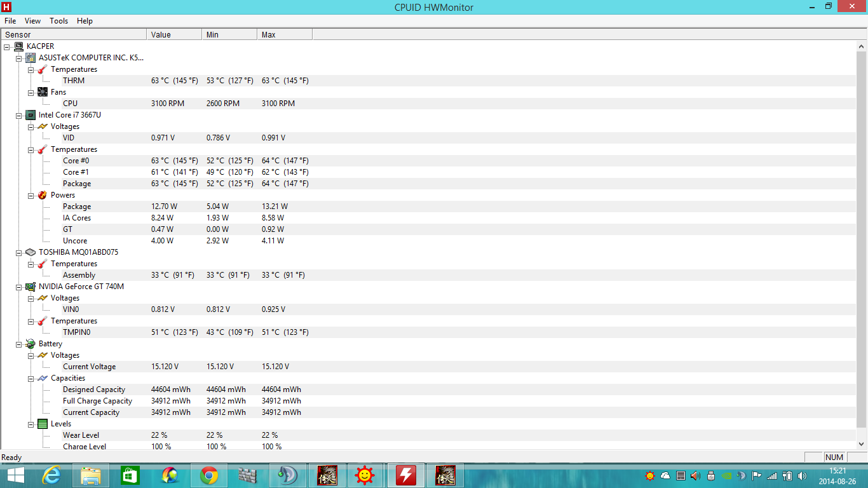Click the Intel Core i7 processor chip icon
Image resolution: width=868 pixels, height=488 pixels.
[31, 115]
